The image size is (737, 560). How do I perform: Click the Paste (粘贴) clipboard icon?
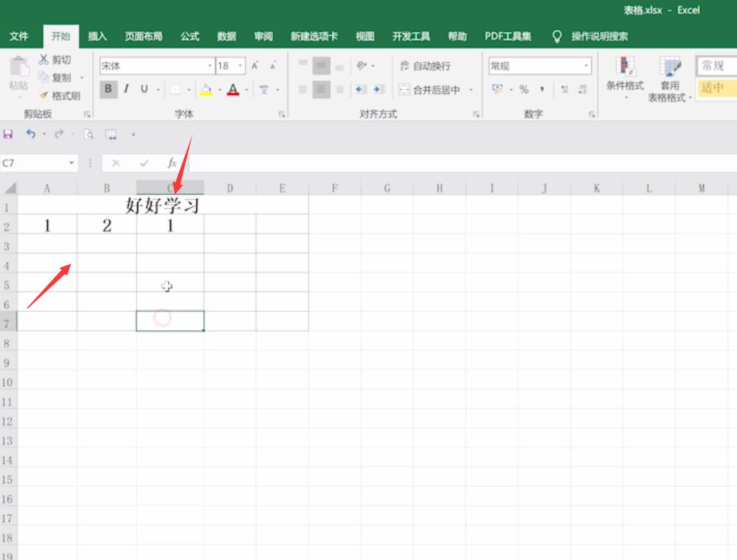click(x=19, y=67)
